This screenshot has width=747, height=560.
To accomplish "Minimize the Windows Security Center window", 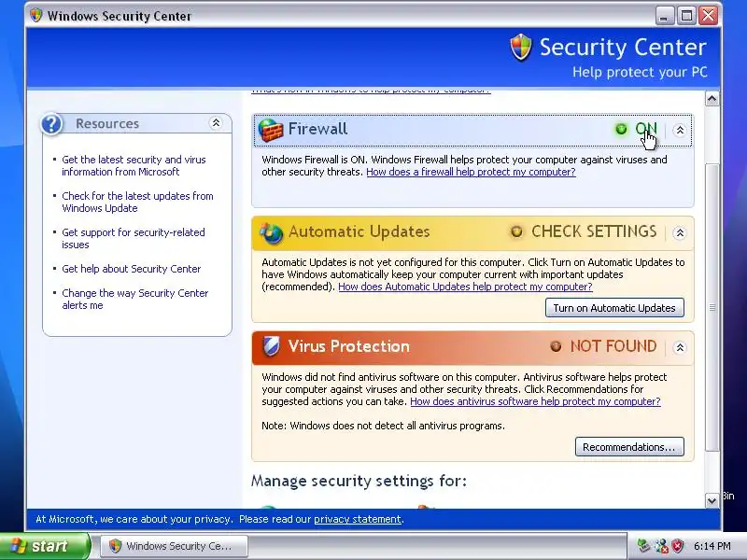I will 664,16.
